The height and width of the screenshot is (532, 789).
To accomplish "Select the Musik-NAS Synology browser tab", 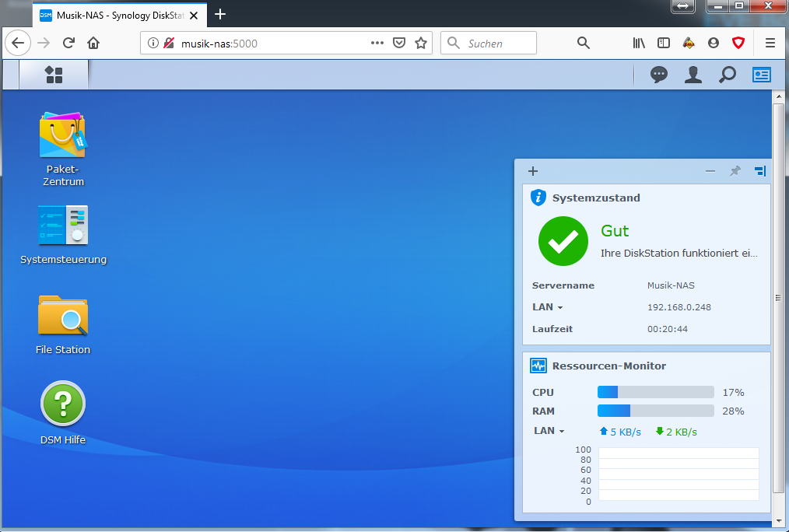I will pos(120,15).
